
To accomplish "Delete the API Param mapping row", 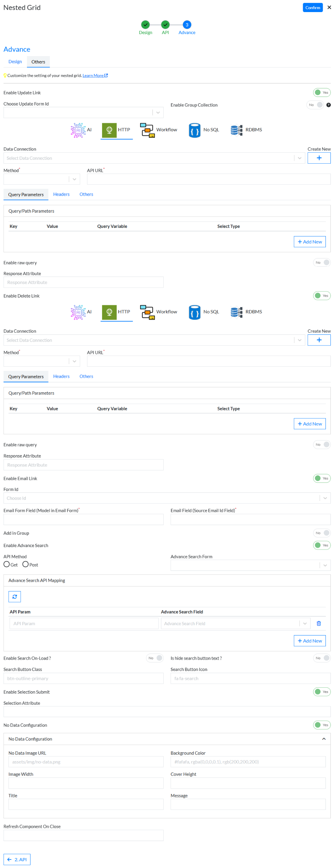I will 318,623.
